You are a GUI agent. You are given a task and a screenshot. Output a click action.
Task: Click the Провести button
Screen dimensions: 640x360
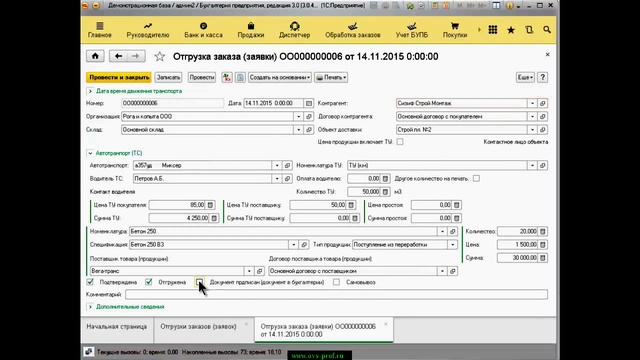click(202, 78)
